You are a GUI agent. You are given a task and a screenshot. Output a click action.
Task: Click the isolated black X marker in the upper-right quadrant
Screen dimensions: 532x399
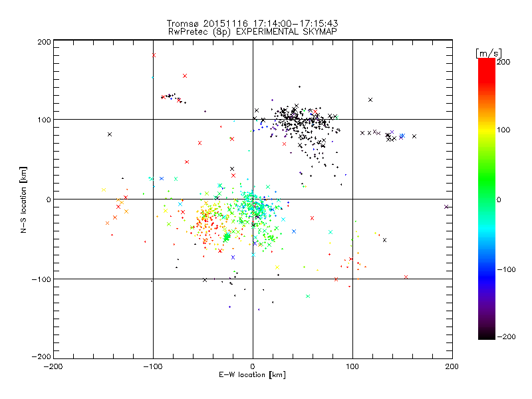[370, 100]
